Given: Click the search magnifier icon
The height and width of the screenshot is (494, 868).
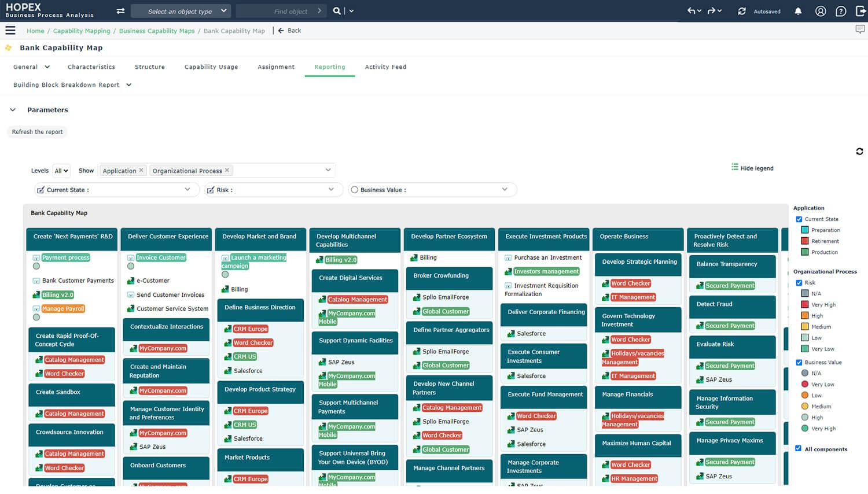Looking at the screenshot, I should [x=337, y=11].
